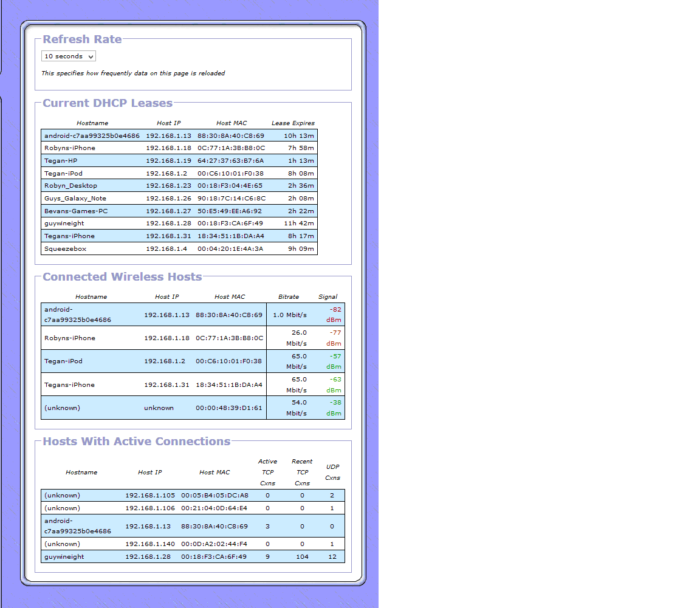Click Bitrate column header in Wireless Hosts
Screen dimensions: 700x608
coord(289,297)
